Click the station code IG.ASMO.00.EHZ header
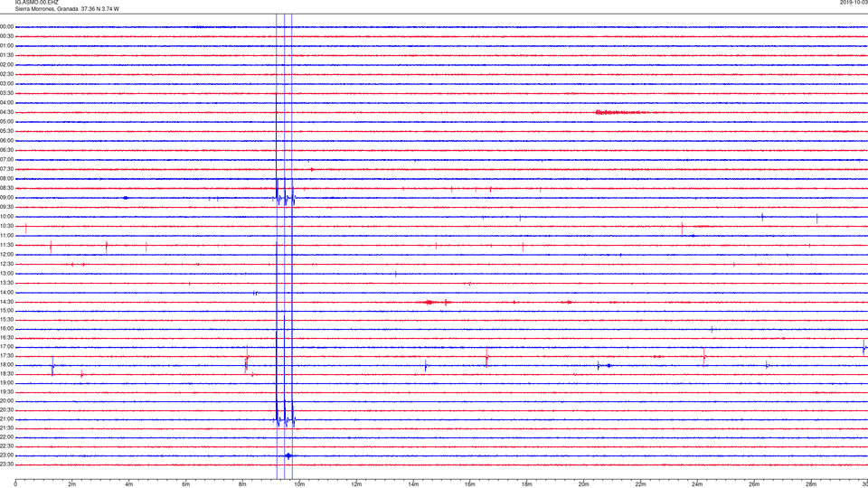Screen dimensions: 868x488 coord(36,2)
